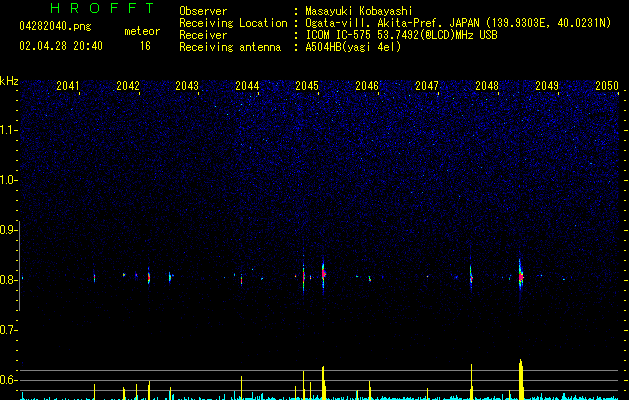Click the Receiving Location label
Viewport: 629px width, 400px height.
(x=233, y=23)
